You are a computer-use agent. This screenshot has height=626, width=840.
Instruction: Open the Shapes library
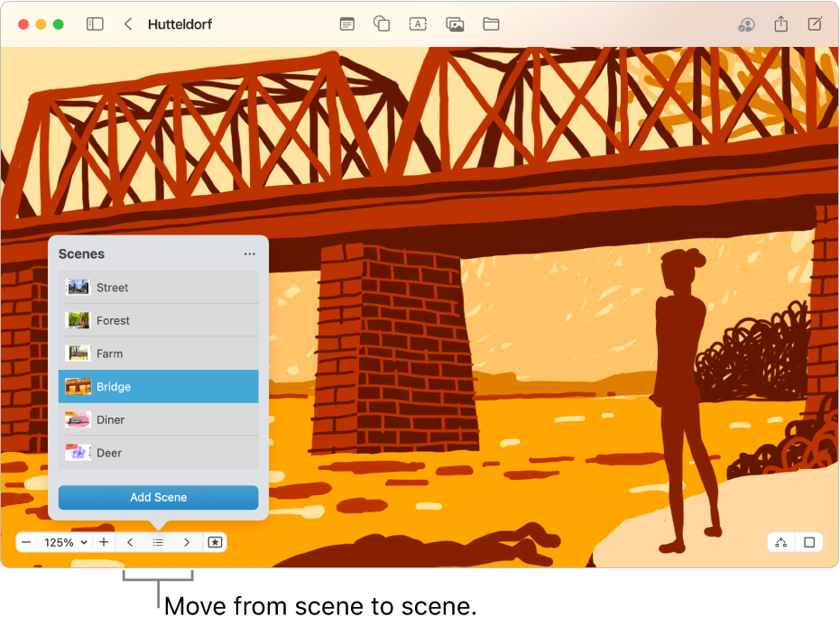tap(382, 24)
